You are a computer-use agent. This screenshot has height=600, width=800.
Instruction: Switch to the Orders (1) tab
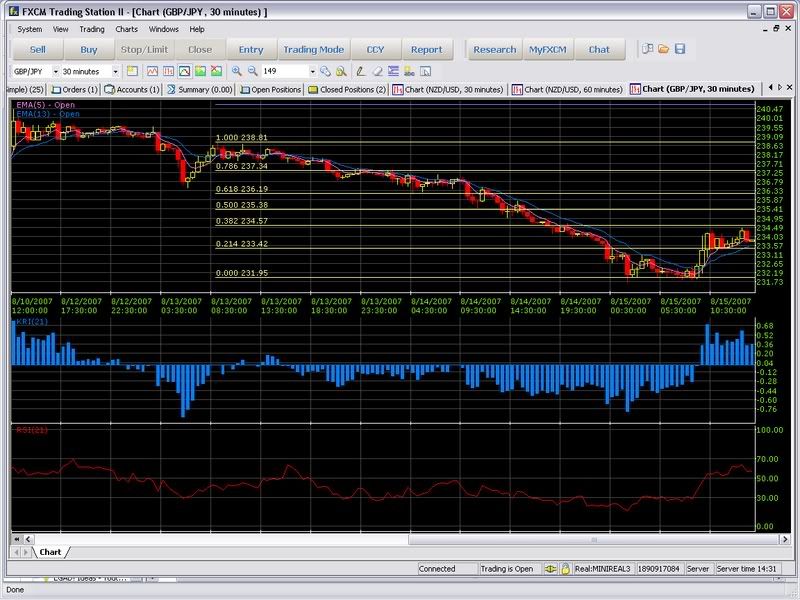coord(74,89)
